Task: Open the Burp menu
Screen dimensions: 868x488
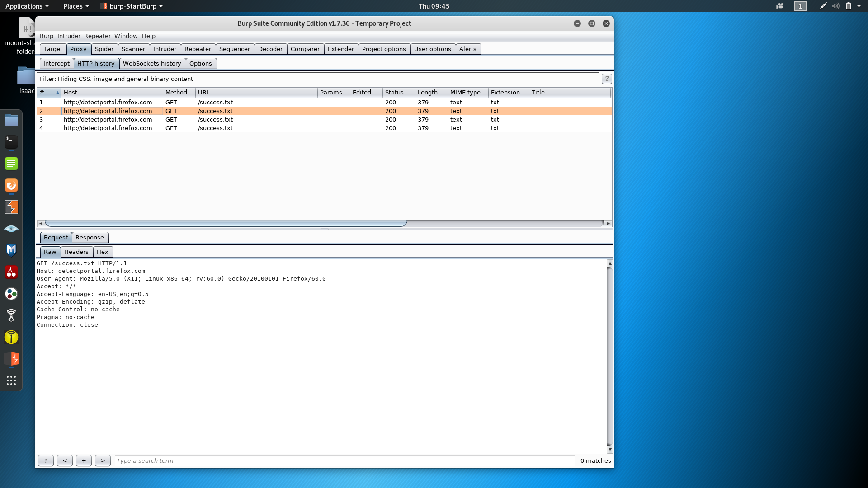Action: pos(47,36)
